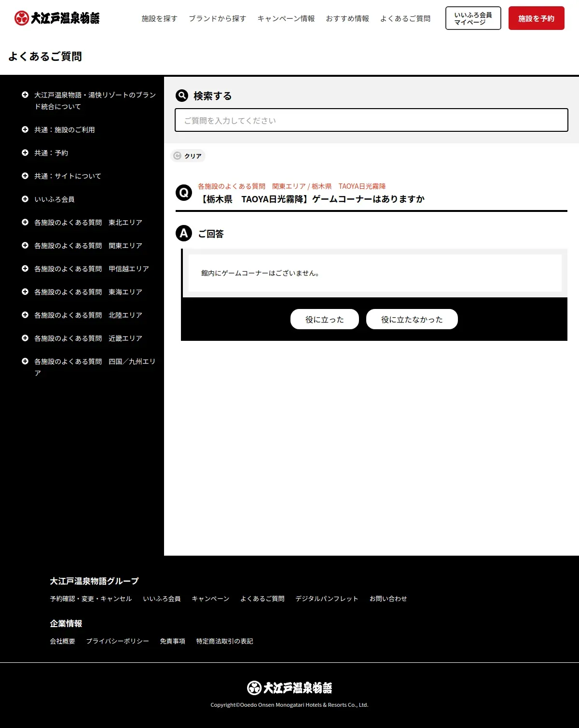Open ブランドから探す in top navigation
Viewport: 579px width, 728px height.
coord(218,18)
